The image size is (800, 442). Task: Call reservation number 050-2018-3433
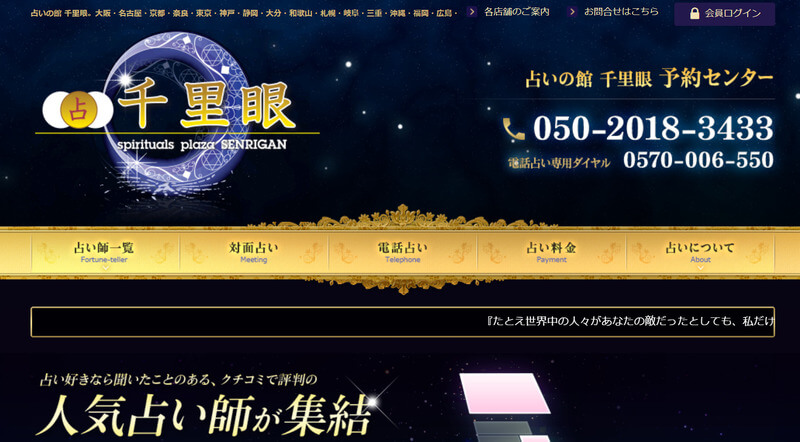(x=653, y=128)
